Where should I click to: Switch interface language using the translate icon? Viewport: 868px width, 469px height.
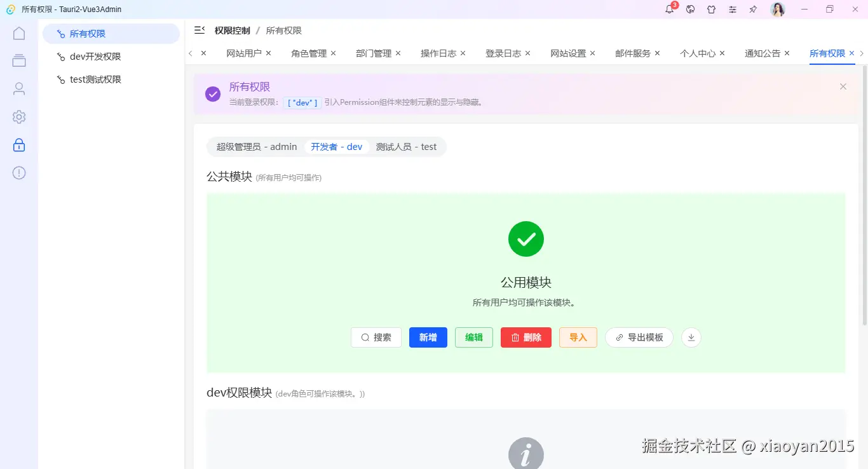(690, 10)
